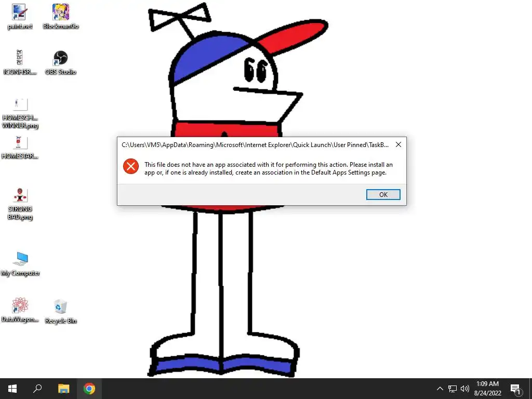Open File Explorer from the taskbar
The height and width of the screenshot is (399, 532).
tap(63, 389)
